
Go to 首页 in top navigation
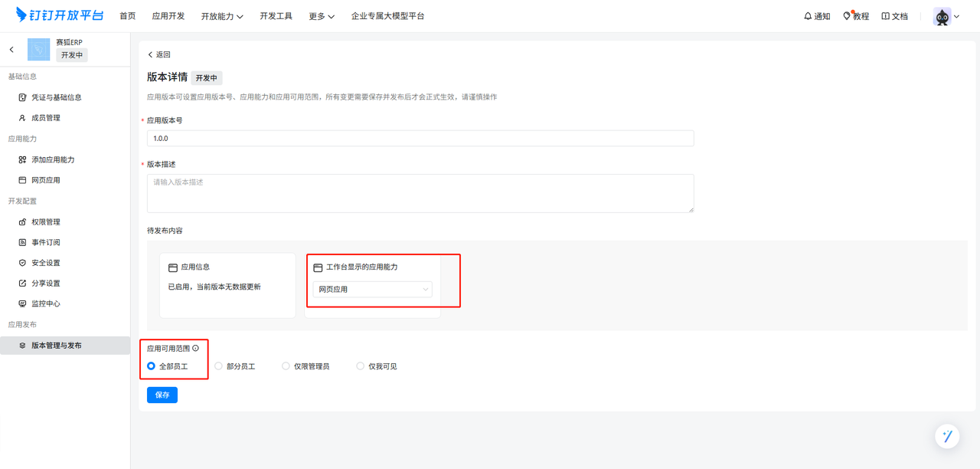click(x=128, y=16)
